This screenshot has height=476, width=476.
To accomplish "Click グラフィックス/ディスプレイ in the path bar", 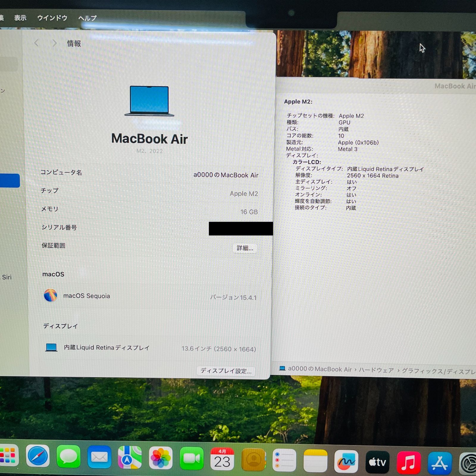I will [439, 371].
